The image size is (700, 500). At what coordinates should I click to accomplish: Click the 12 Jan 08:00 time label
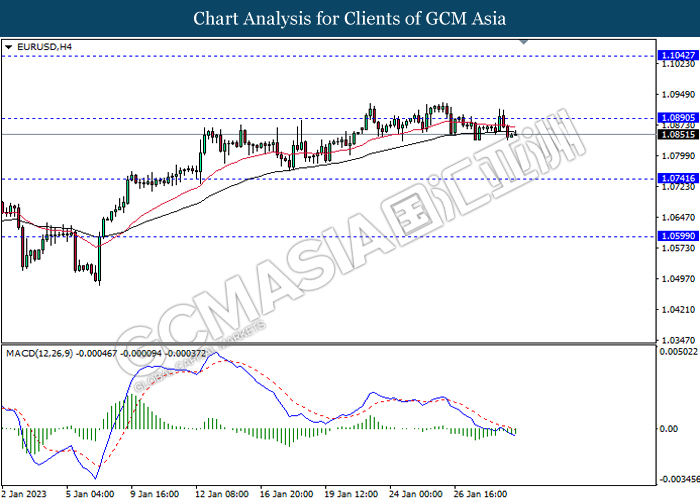click(222, 494)
